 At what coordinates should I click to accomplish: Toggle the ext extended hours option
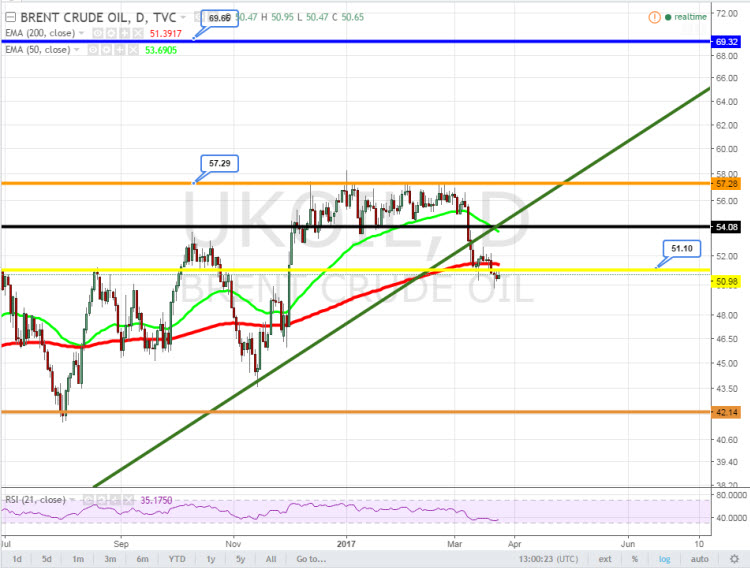pyautogui.click(x=605, y=559)
